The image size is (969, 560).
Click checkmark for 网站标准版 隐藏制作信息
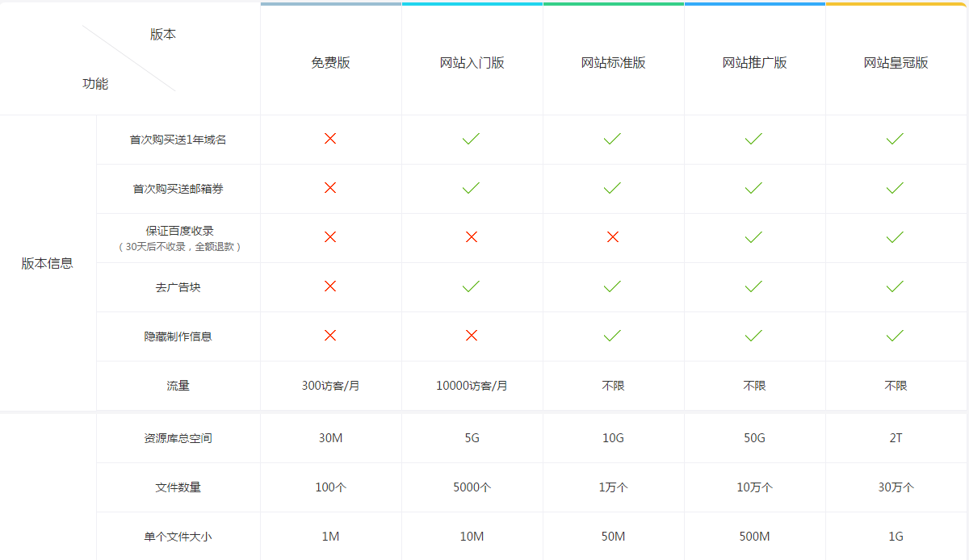point(613,336)
